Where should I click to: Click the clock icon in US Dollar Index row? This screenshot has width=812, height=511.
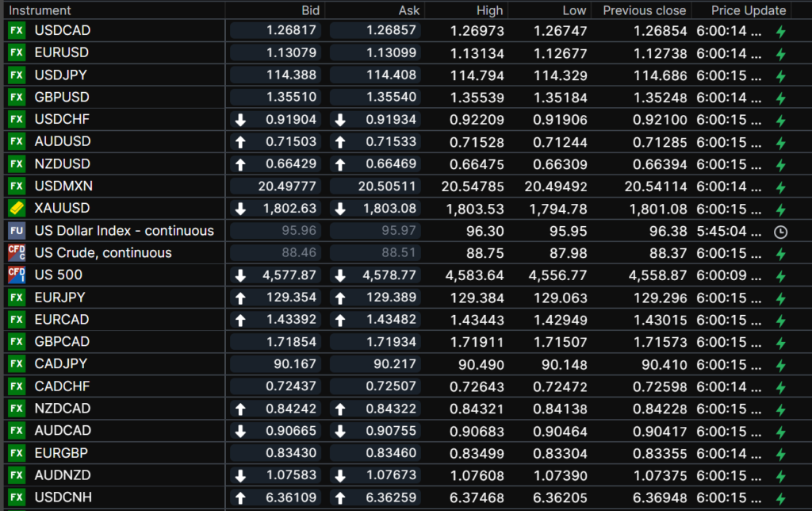[x=780, y=232]
